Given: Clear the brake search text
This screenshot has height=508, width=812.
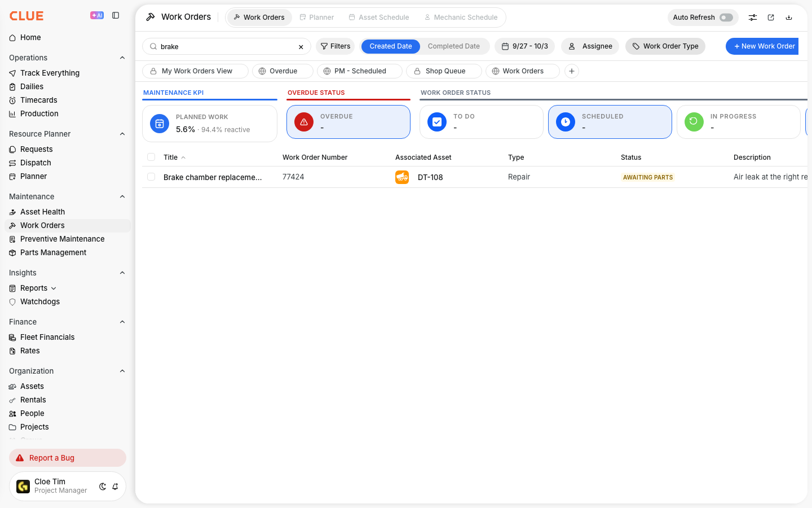Looking at the screenshot, I should pos(301,47).
